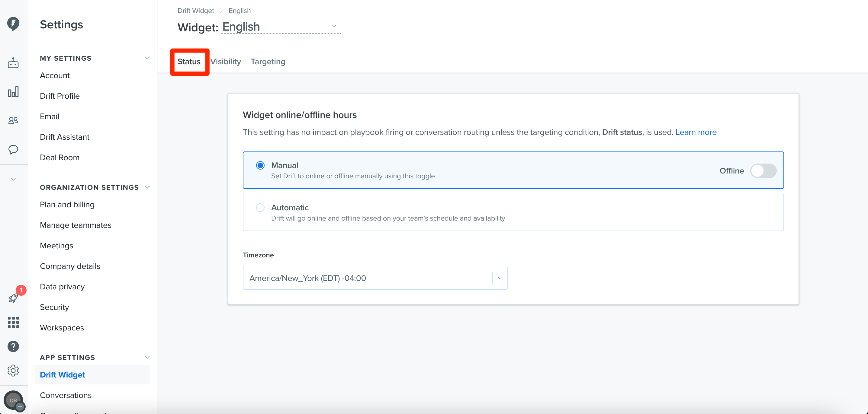Open the Timezone dropdown

(x=375, y=278)
